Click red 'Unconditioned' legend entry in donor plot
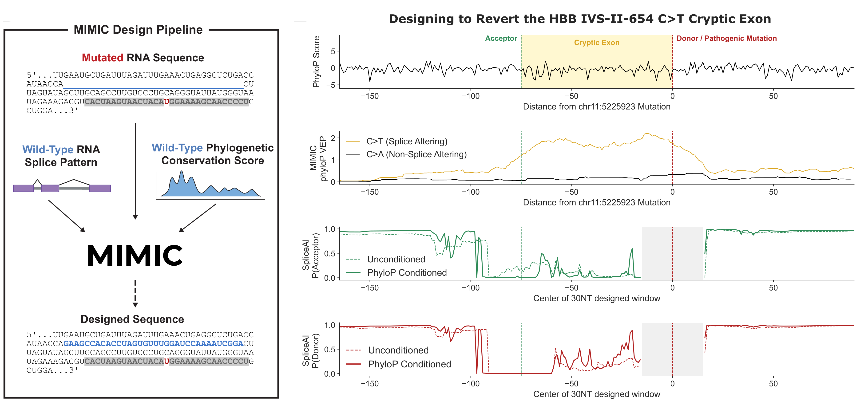Screen dimensions: 868x413 [398, 350]
